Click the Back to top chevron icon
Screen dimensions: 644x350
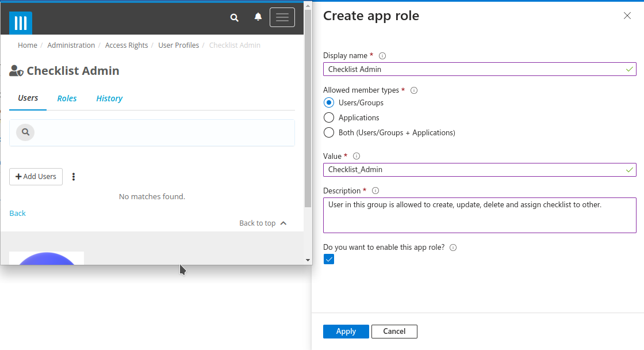[x=283, y=223]
